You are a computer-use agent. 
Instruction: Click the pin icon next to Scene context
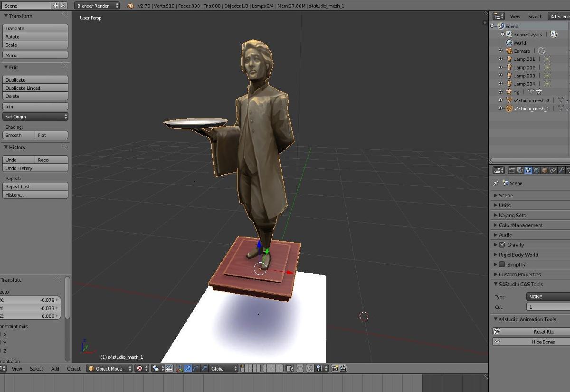click(x=497, y=183)
